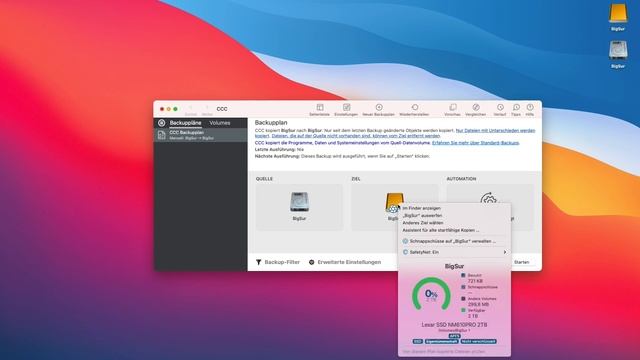Image resolution: width=640 pixels, height=360 pixels.
Task: Choose "Von diesem Plan kopierte Dateien prüfen"
Action: [x=444, y=351]
